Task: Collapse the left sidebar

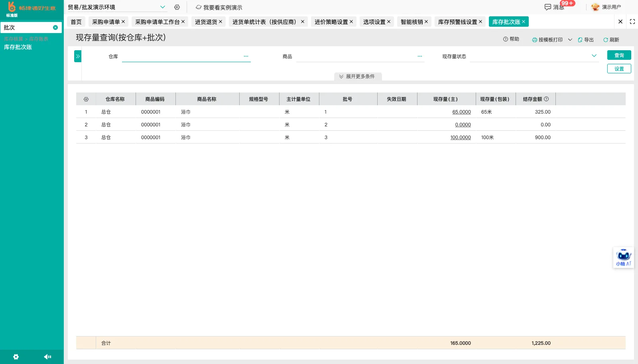Action: point(47,357)
